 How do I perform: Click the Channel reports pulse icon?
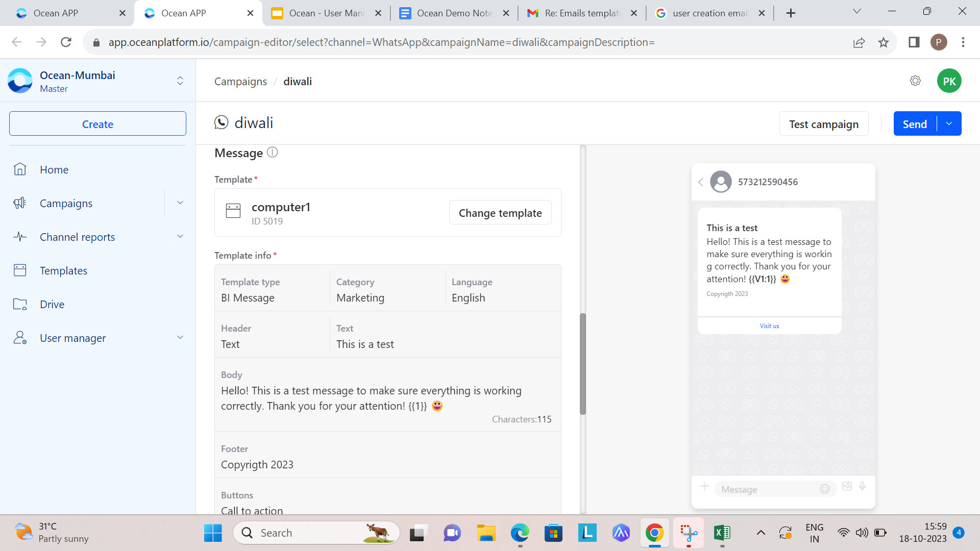coord(20,237)
